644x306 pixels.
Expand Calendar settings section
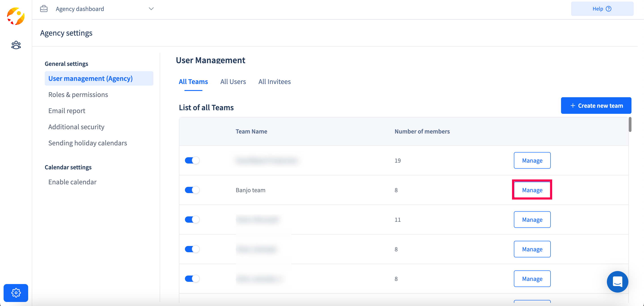pyautogui.click(x=68, y=167)
